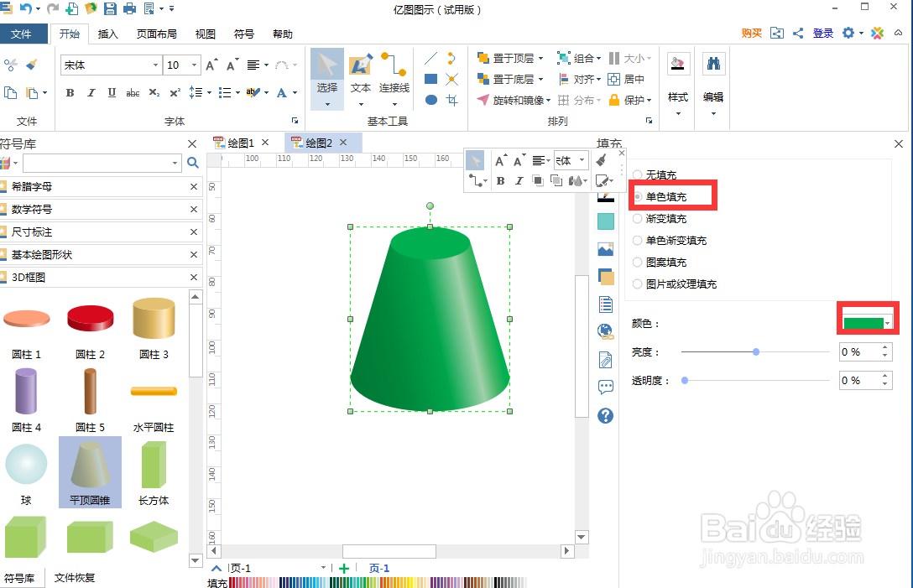
Task: Select 单色渐变填充 radio option
Action: coord(638,241)
